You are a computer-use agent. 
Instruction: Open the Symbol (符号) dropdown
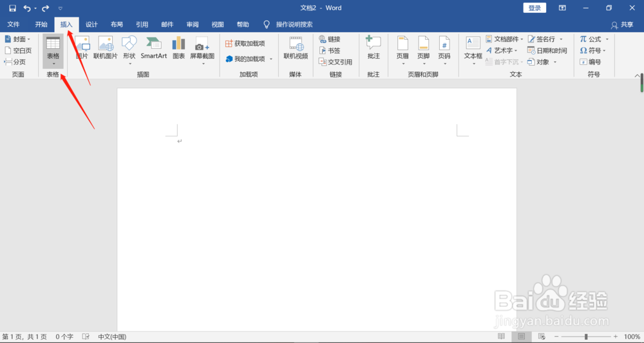click(x=593, y=50)
